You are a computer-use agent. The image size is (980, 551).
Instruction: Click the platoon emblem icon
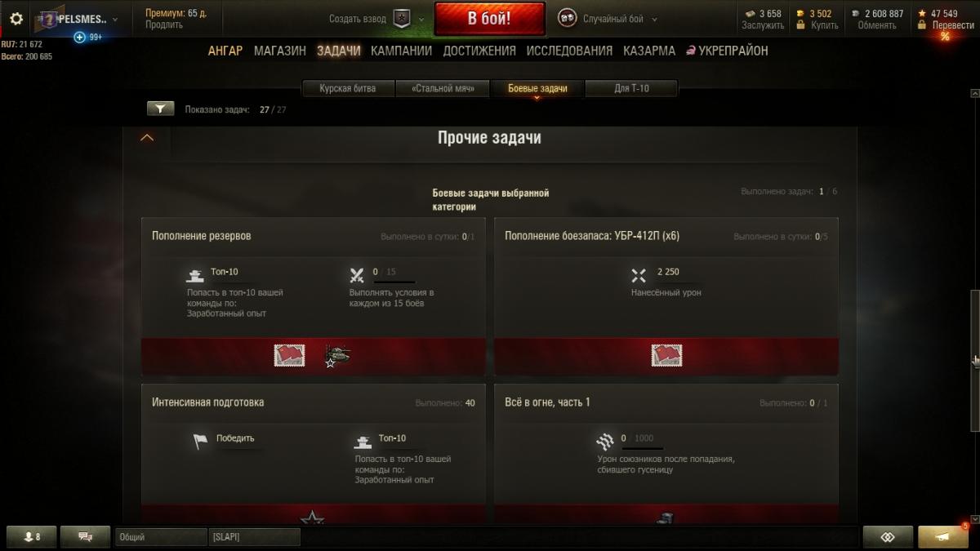pyautogui.click(x=401, y=19)
